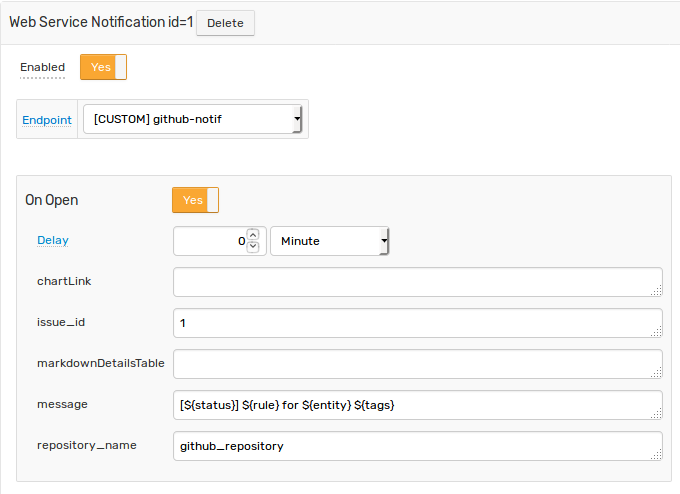
Task: Click message field resize handle
Action: [x=656, y=413]
